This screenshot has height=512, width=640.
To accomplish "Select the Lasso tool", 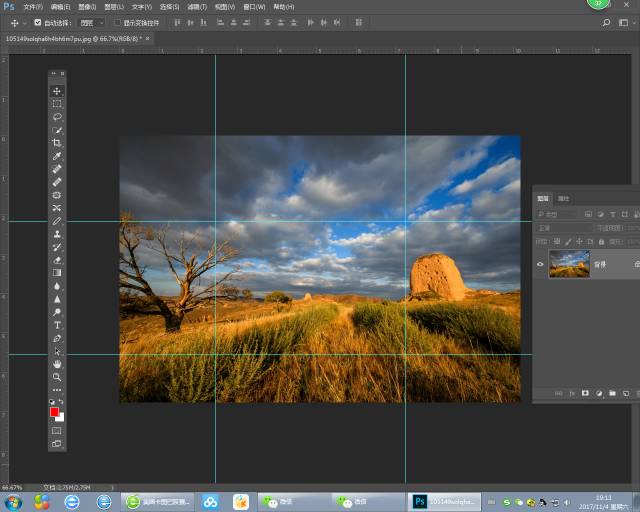I will 57,117.
